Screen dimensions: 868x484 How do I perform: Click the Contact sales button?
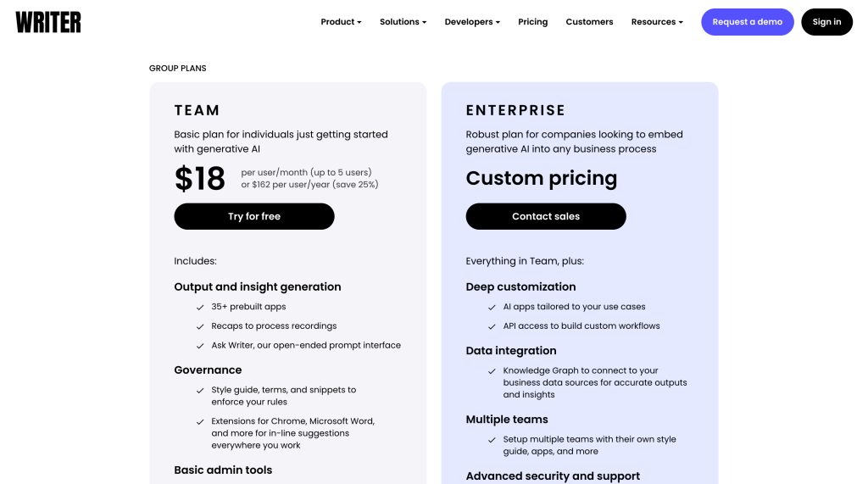click(546, 216)
